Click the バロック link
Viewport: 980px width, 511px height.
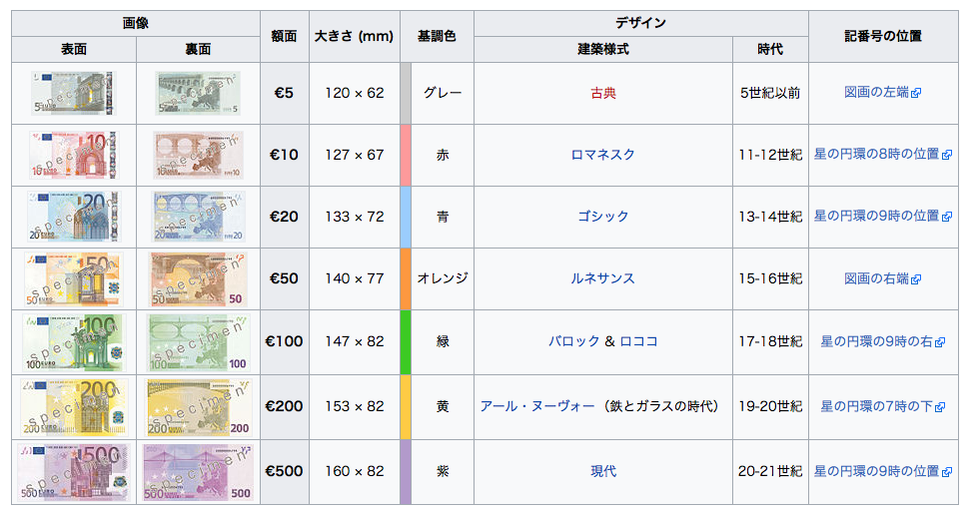click(574, 341)
